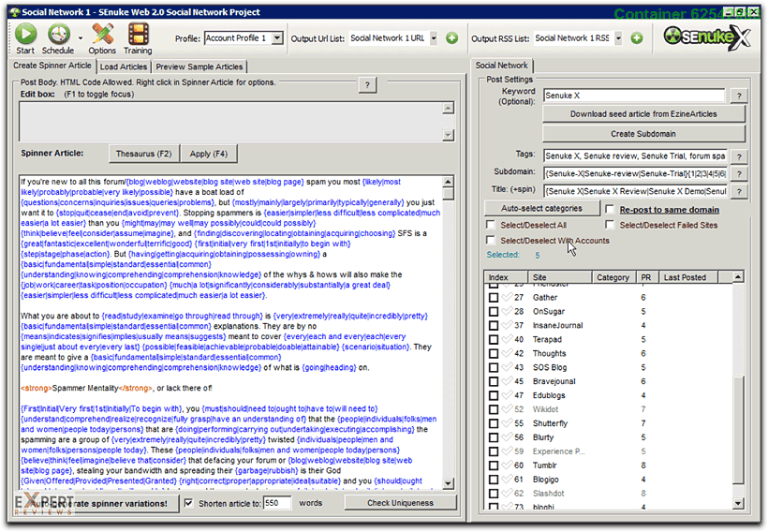
Task: Click spinner article scrollbar up arrow
Action: pos(448,182)
